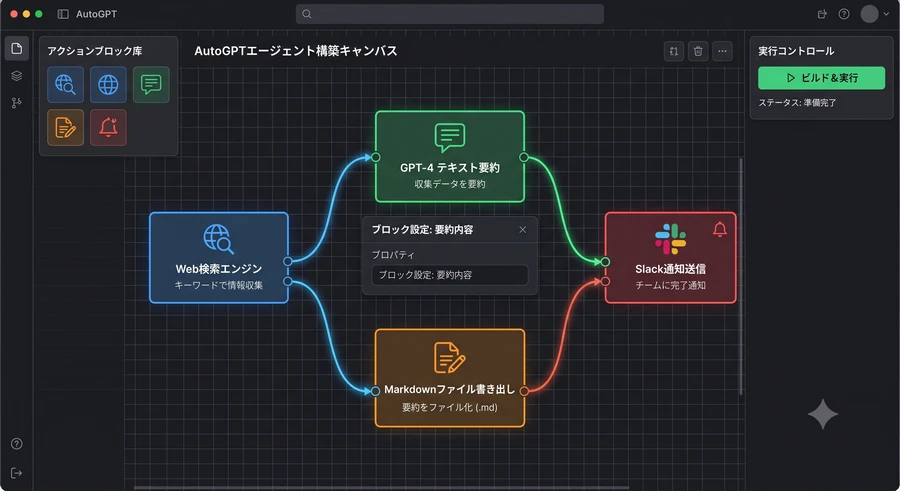The image size is (900, 491).
Task: Select the document icon in left sidebar
Action: pos(17,48)
